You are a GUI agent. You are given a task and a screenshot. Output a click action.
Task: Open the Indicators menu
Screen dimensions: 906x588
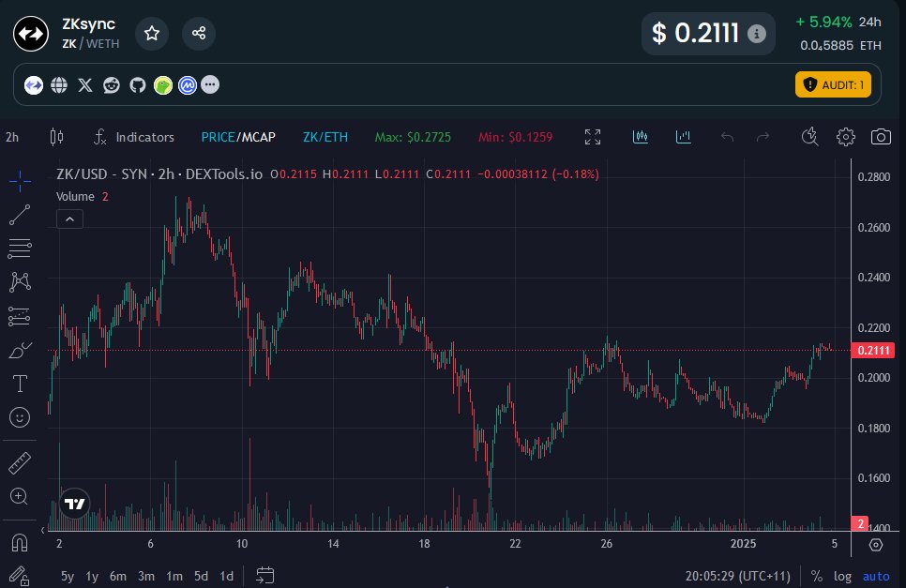(133, 137)
